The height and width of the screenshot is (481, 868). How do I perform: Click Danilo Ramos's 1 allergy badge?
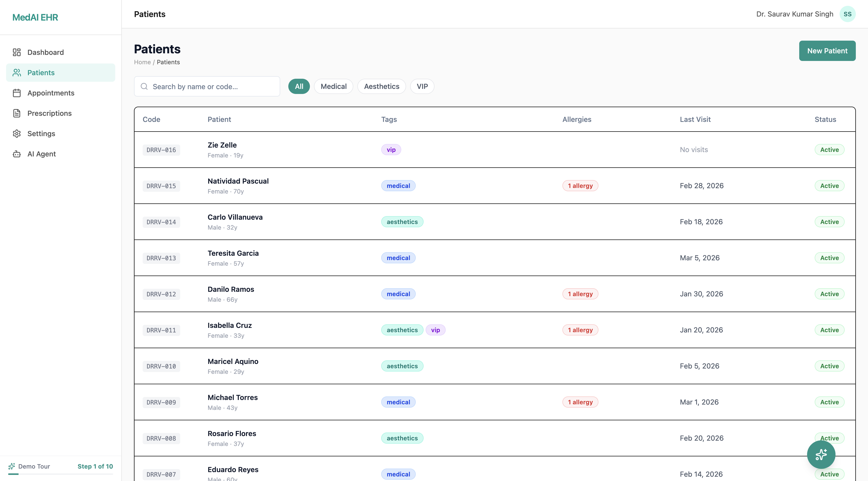(580, 294)
